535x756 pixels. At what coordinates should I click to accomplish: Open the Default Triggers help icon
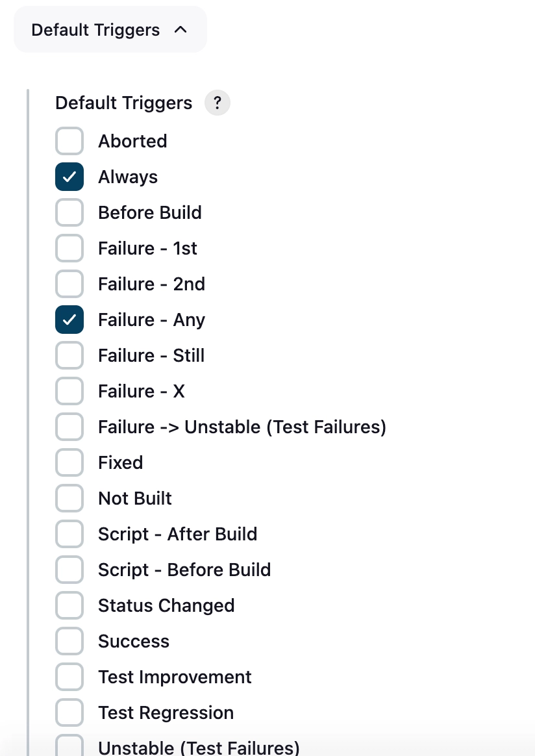218,103
